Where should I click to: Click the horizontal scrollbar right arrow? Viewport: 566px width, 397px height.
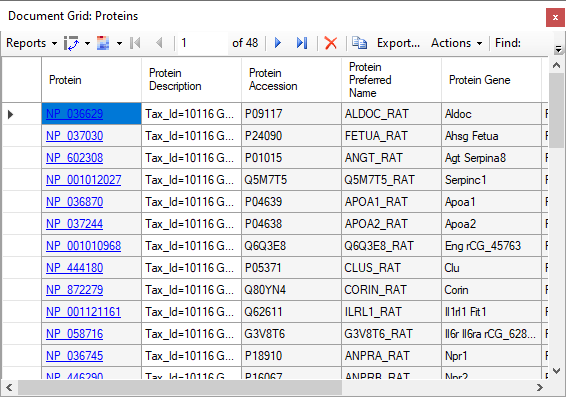540,388
